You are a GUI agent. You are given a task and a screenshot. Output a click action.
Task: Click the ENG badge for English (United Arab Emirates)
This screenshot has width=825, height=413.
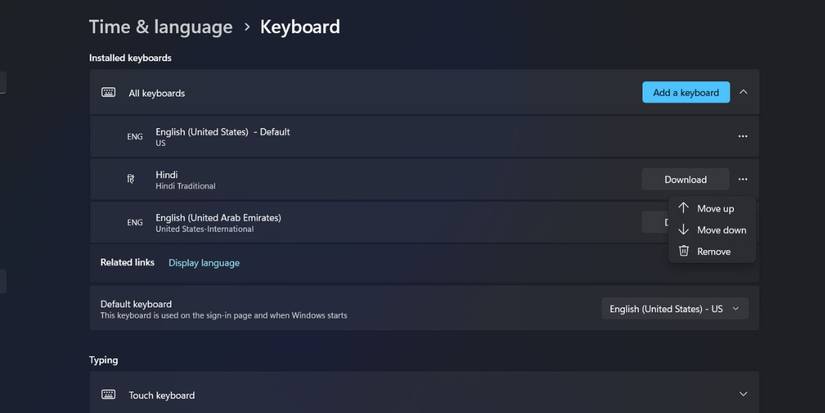point(134,223)
